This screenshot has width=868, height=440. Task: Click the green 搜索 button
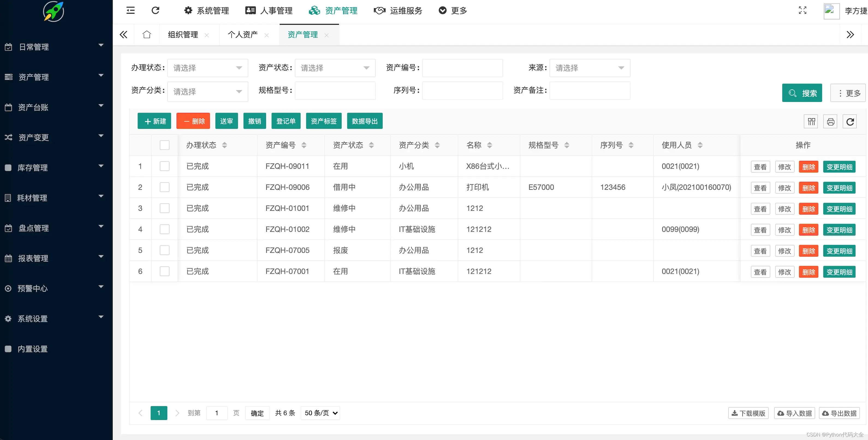point(802,93)
